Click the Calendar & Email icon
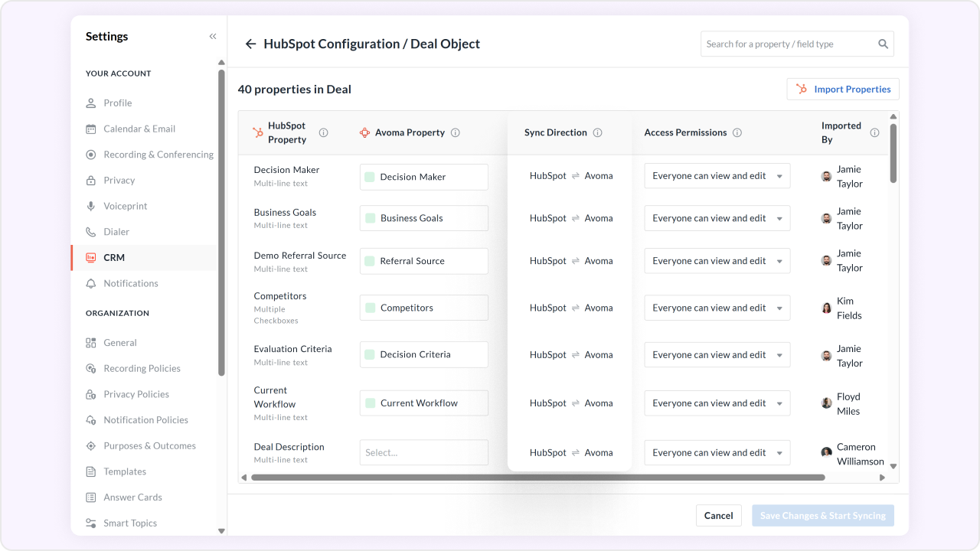980x551 pixels. click(x=91, y=129)
